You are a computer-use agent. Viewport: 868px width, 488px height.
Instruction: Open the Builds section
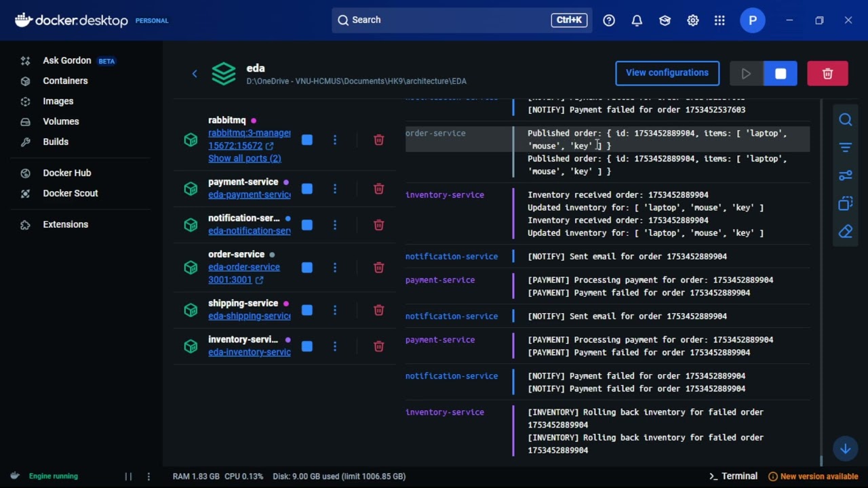pyautogui.click(x=56, y=142)
